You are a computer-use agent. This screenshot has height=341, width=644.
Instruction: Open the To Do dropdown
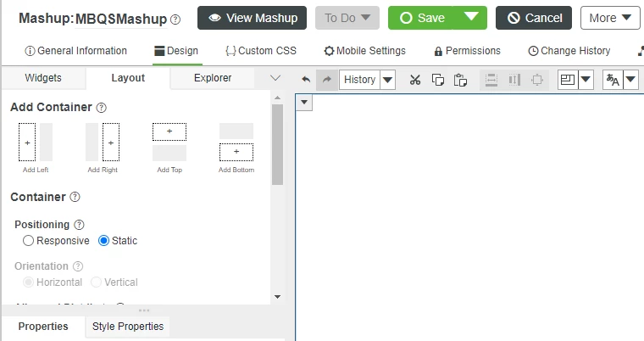tap(347, 18)
